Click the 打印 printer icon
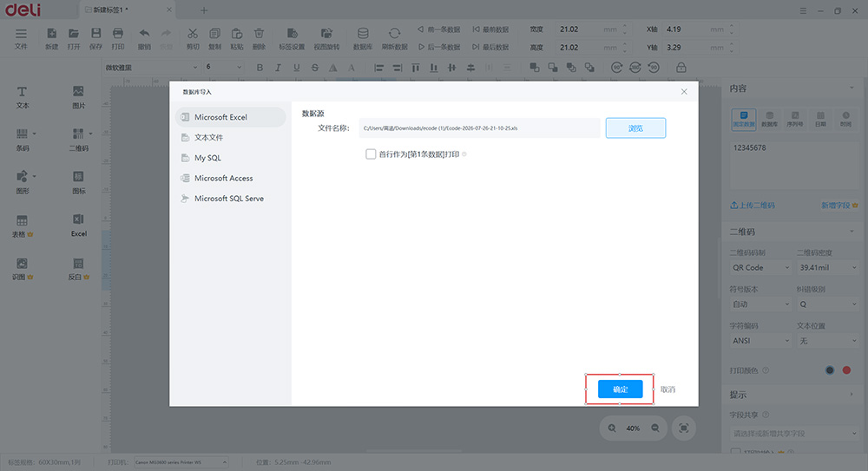The height and width of the screenshot is (471, 868). (x=118, y=38)
